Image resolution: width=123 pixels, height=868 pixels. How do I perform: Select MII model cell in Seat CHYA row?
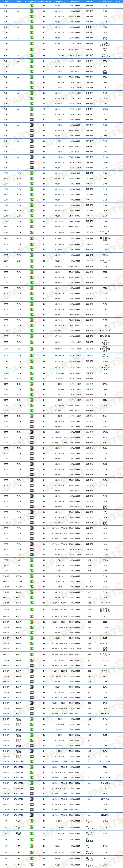pyautogui.click(x=19, y=565)
